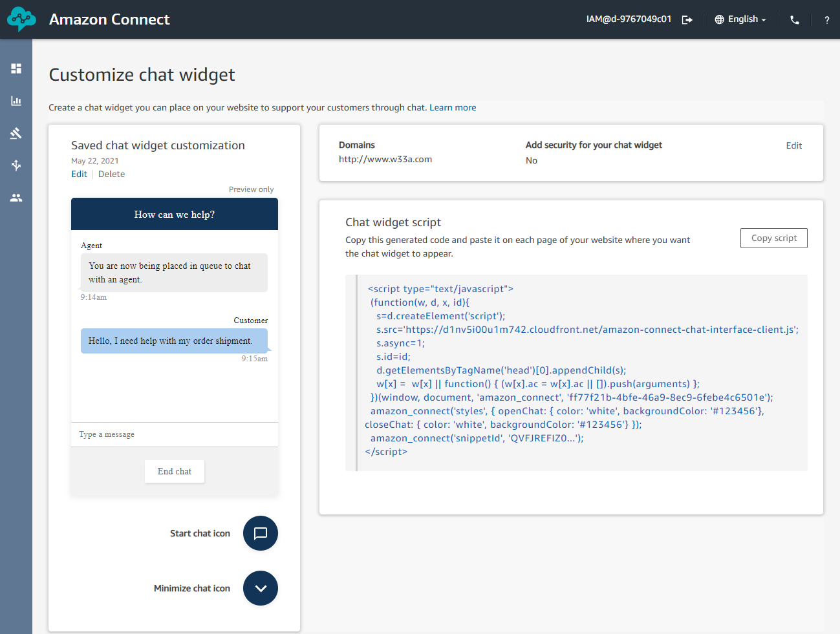Click the help question mark icon
Image resolution: width=840 pixels, height=634 pixels.
(x=826, y=19)
